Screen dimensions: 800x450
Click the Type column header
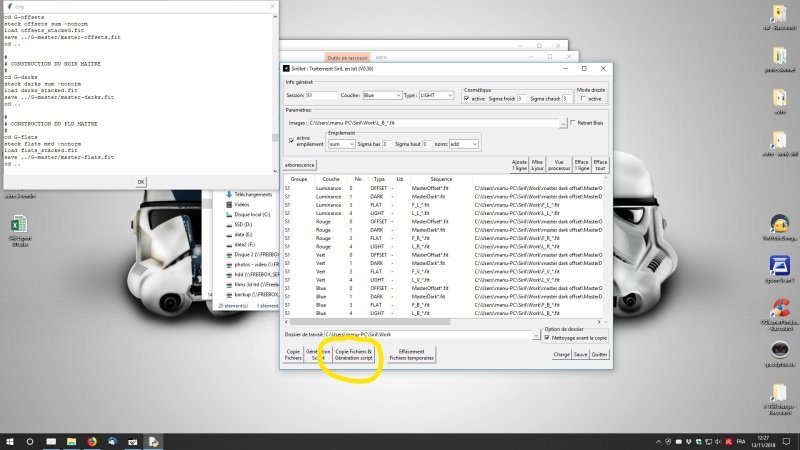click(x=379, y=179)
